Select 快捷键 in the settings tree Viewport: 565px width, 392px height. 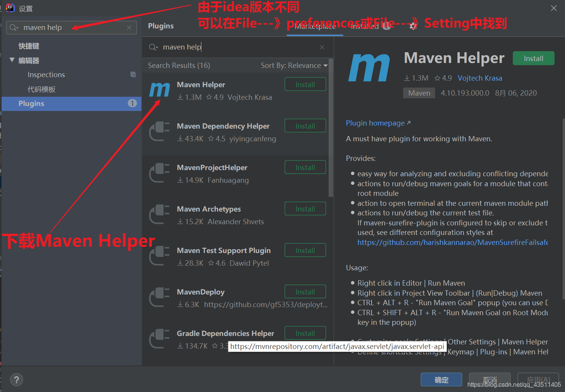29,46
